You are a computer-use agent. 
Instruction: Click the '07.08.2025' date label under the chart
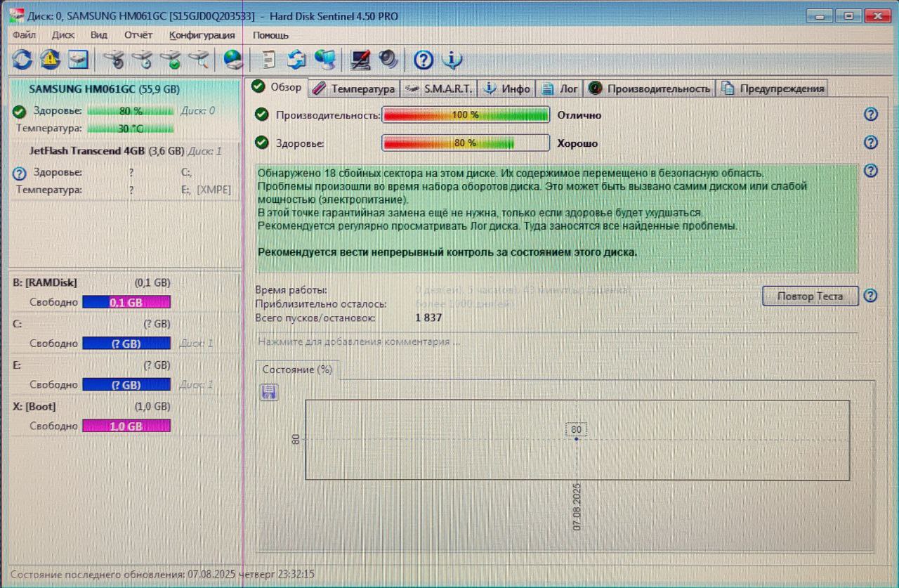577,506
